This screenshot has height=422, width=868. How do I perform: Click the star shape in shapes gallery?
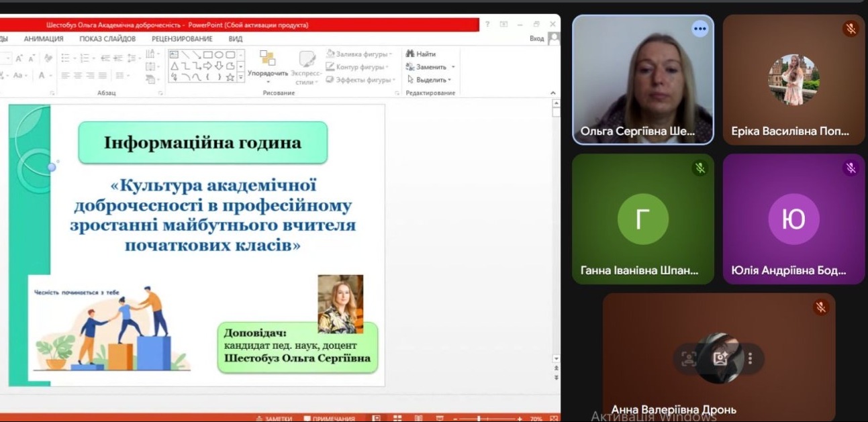(x=230, y=77)
